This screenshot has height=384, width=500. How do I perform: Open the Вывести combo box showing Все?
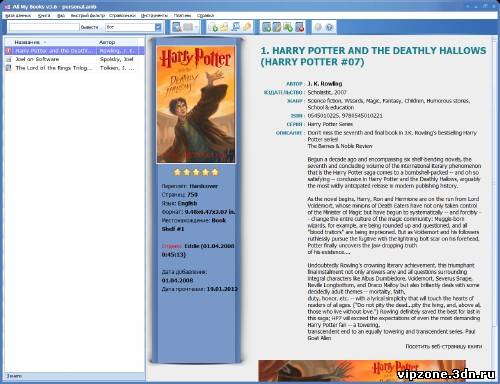point(133,27)
